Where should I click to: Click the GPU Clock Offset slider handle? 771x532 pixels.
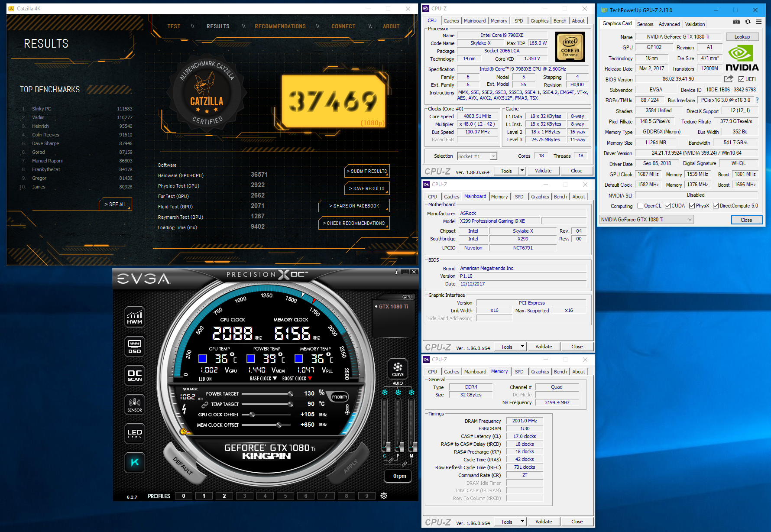click(252, 415)
